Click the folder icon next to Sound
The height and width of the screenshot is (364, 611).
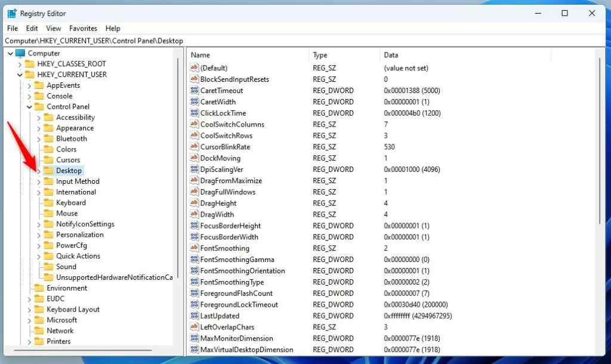click(x=48, y=267)
